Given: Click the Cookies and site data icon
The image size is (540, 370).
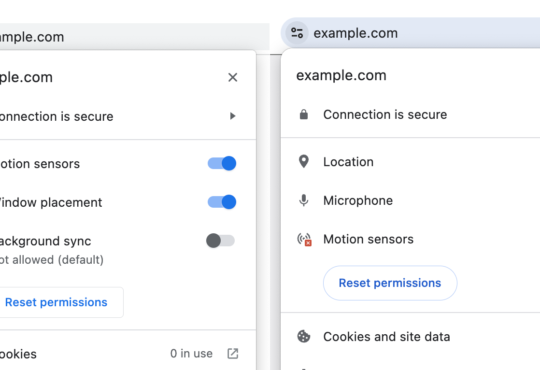Looking at the screenshot, I should [x=304, y=337].
